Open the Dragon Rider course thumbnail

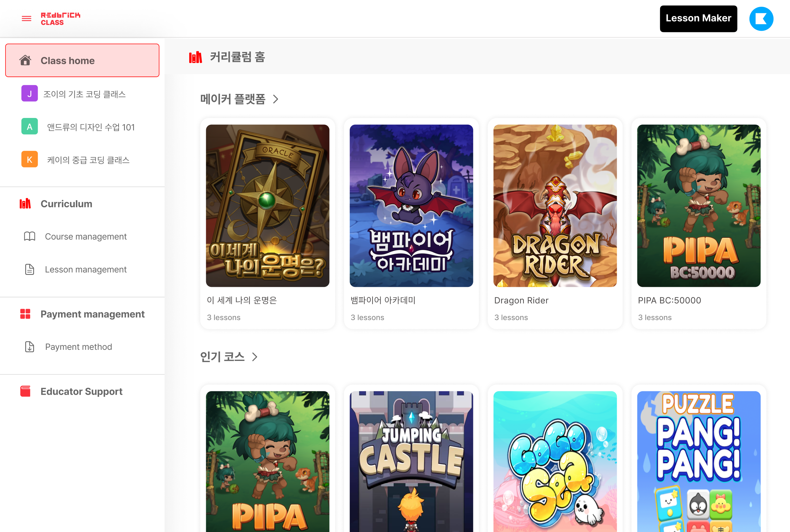pyautogui.click(x=555, y=205)
